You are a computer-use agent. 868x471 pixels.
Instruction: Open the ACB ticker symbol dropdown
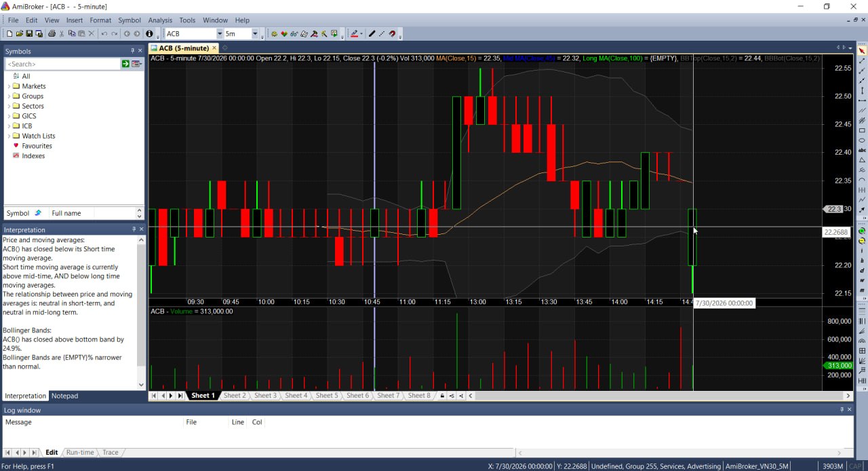[x=220, y=33]
